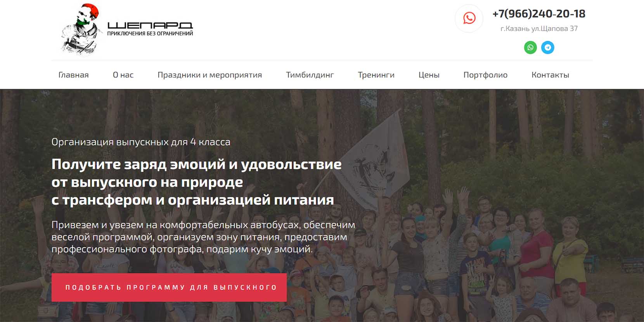
Task: Go to the Главная menu item
Action: pos(74,75)
